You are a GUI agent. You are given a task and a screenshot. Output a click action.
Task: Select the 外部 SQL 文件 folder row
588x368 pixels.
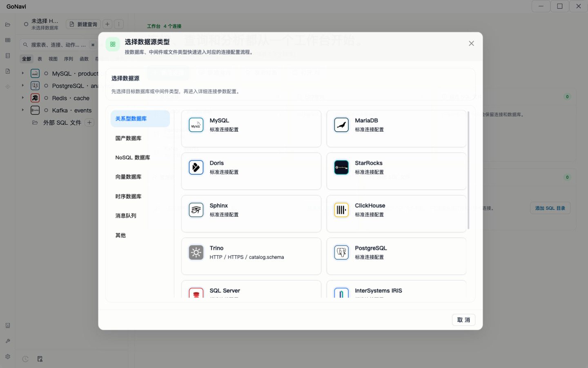tap(62, 122)
